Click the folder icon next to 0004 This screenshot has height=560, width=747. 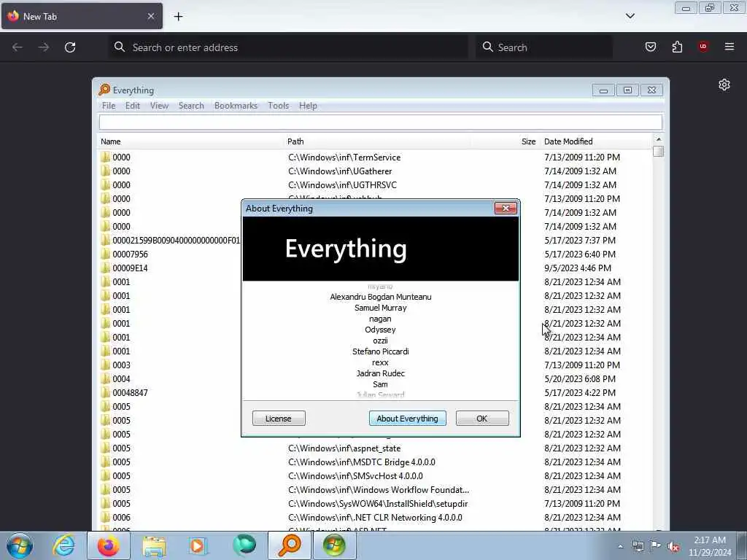point(105,378)
